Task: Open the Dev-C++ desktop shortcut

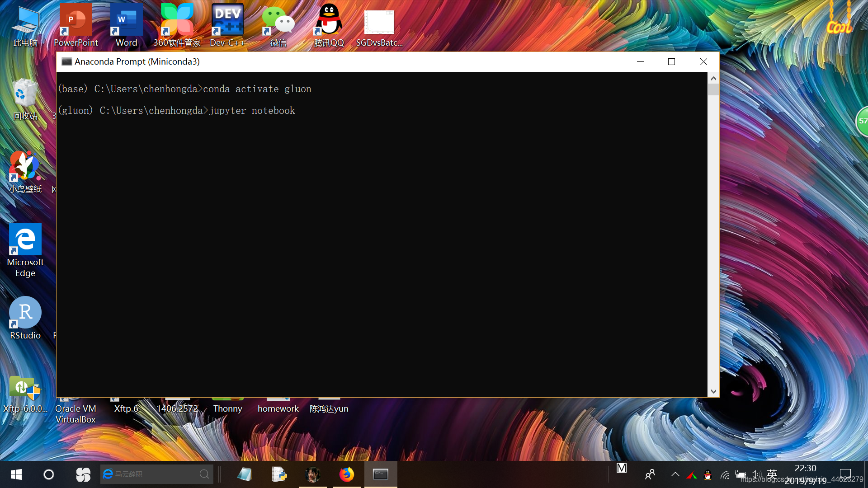Action: [228, 26]
